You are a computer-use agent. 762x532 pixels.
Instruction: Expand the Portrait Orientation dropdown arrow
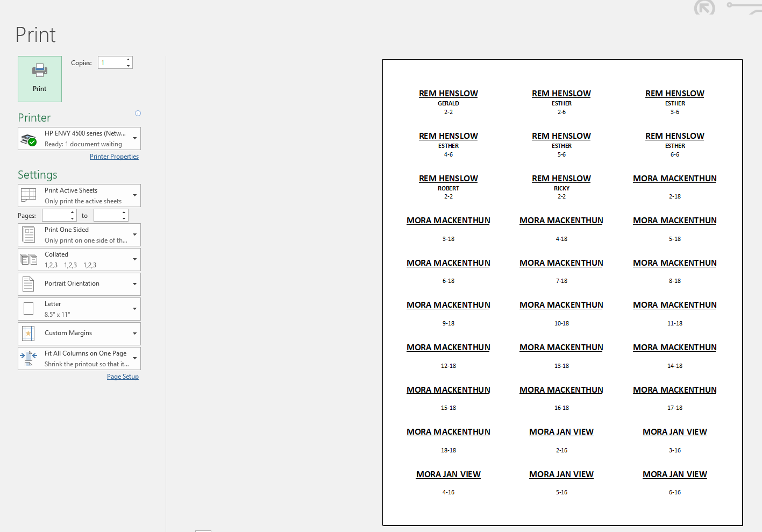(x=134, y=284)
